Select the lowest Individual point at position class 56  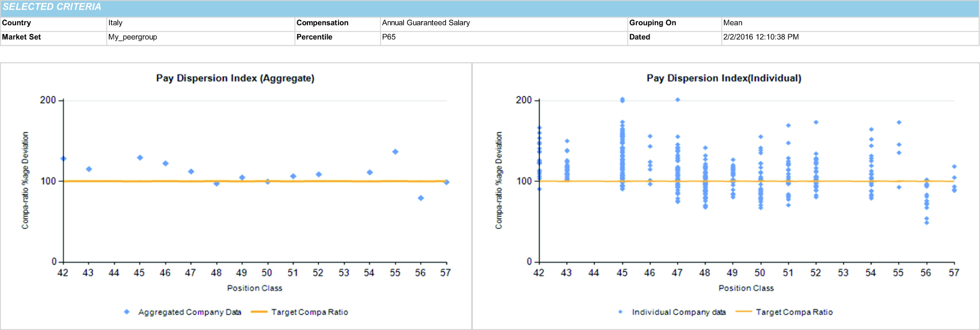(927, 223)
